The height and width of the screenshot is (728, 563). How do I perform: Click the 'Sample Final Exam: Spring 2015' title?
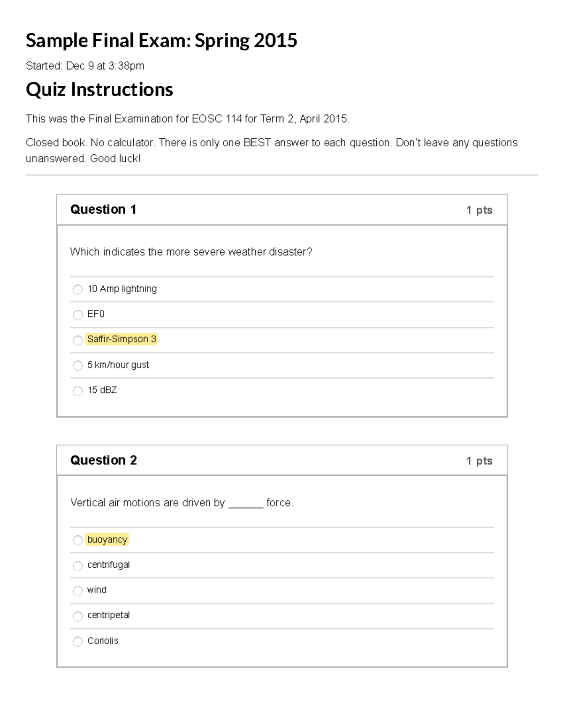pyautogui.click(x=161, y=40)
